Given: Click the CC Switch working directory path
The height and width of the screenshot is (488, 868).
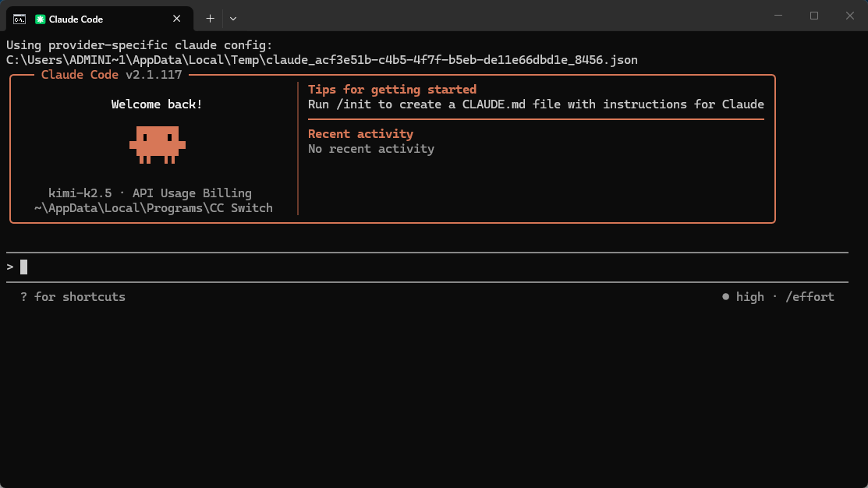Looking at the screenshot, I should [153, 208].
